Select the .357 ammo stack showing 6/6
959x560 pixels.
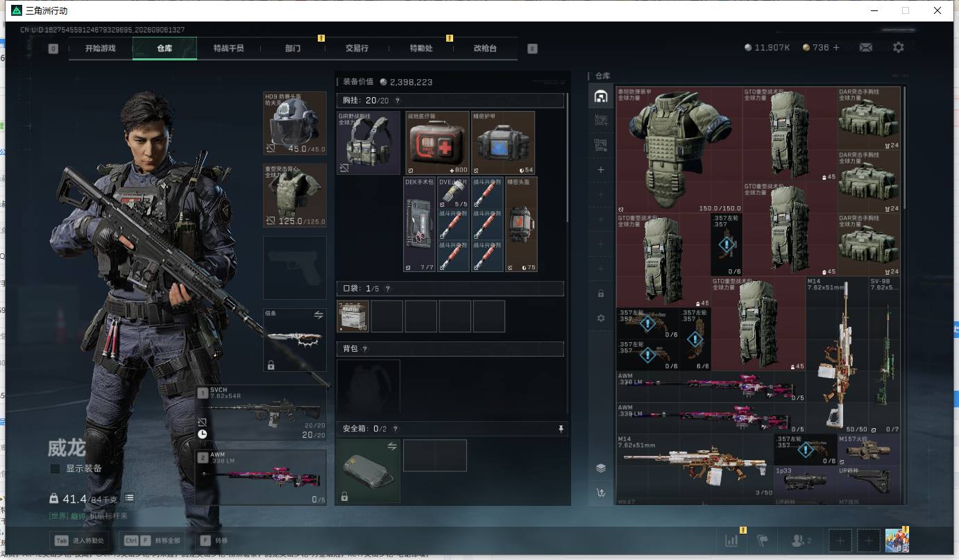695,339
